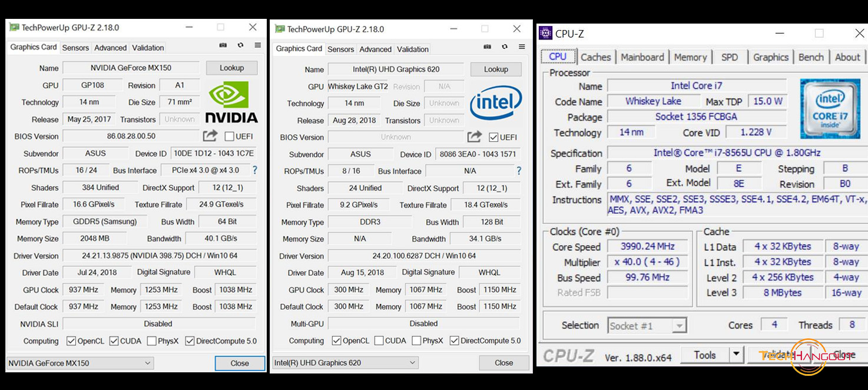Click the Close button in NVIDIA GPU-Z window
The height and width of the screenshot is (390, 868).
(x=240, y=363)
